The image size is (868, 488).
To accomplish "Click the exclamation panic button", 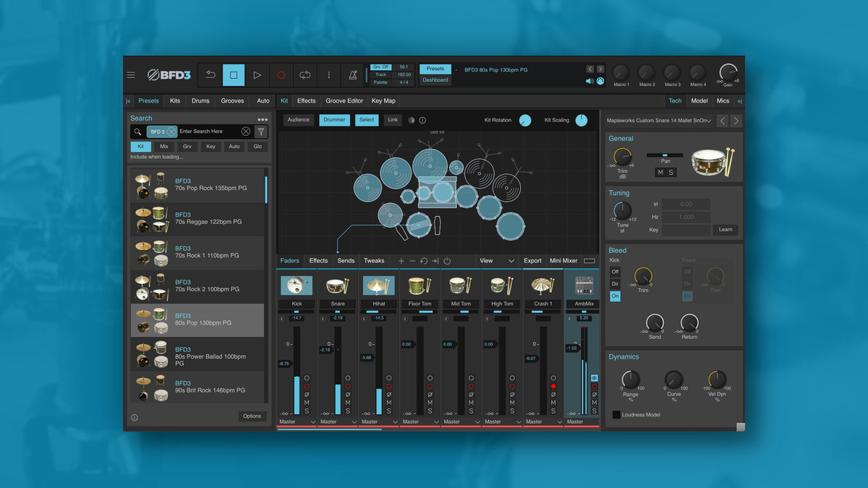I will tap(329, 74).
